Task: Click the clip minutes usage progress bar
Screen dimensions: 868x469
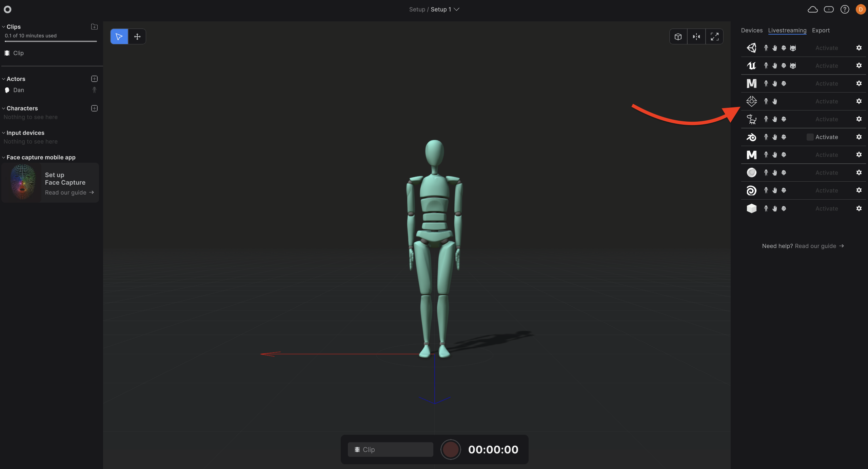Action: click(x=51, y=41)
